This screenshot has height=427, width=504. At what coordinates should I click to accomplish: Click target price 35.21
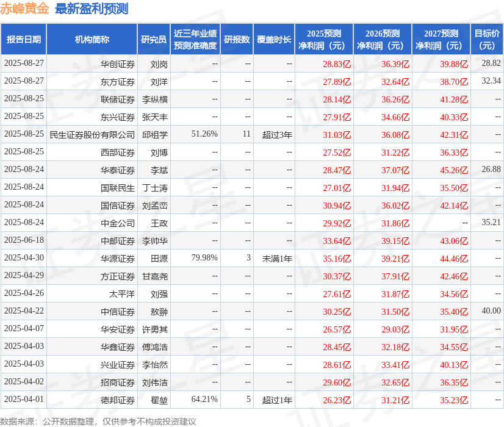tap(491, 222)
